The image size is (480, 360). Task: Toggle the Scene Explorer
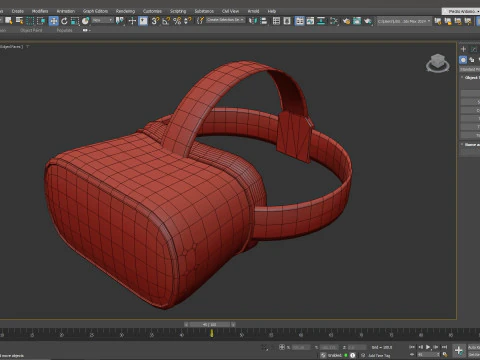click(276, 21)
